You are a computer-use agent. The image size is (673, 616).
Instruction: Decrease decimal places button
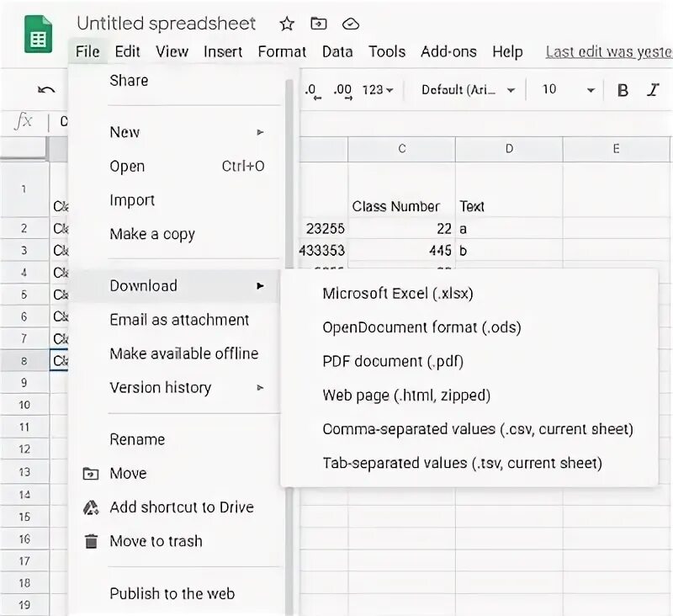tap(312, 90)
